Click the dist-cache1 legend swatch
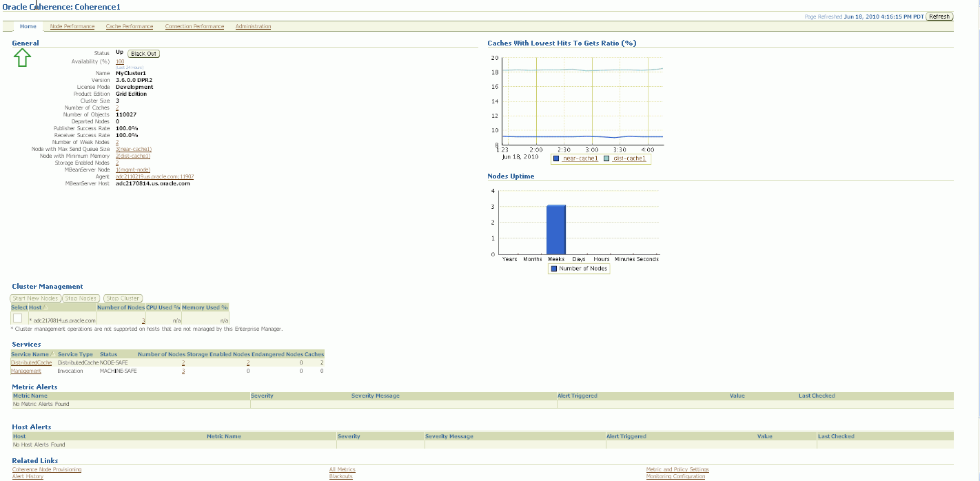This screenshot has height=481, width=980. [x=606, y=158]
